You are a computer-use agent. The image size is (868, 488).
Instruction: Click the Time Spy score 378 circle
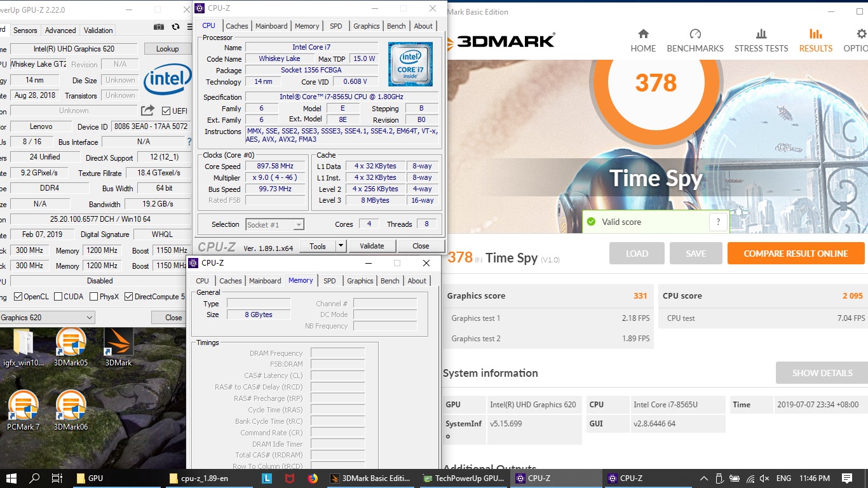click(656, 83)
